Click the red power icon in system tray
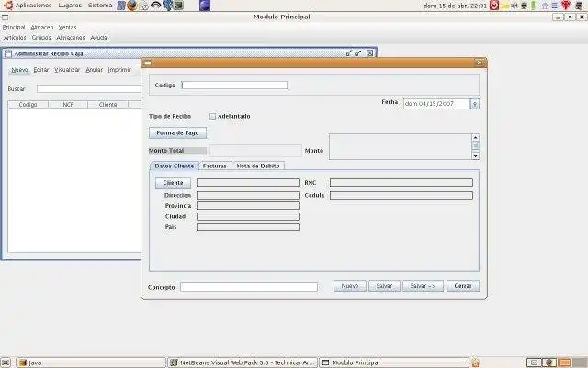The height and width of the screenshot is (368, 588). 494,6
